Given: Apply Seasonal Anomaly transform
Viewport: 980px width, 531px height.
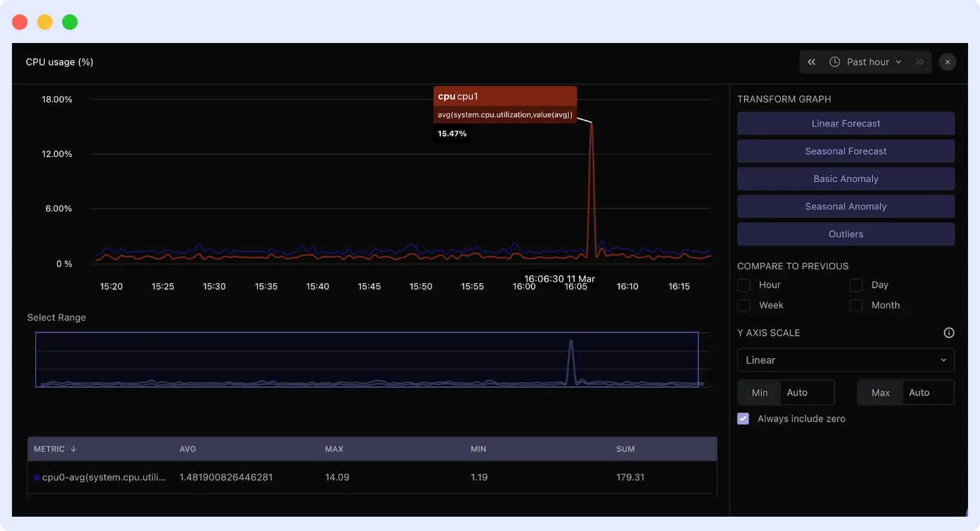Looking at the screenshot, I should click(x=846, y=207).
